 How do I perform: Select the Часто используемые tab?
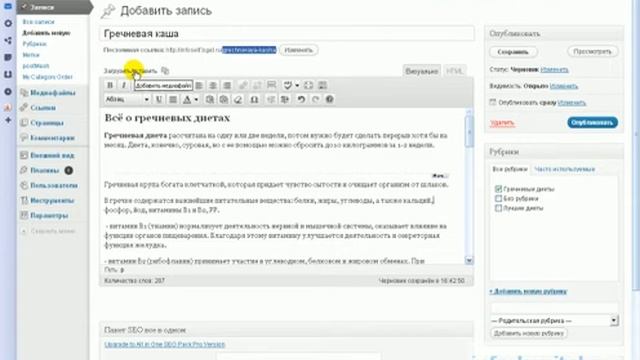(x=564, y=169)
